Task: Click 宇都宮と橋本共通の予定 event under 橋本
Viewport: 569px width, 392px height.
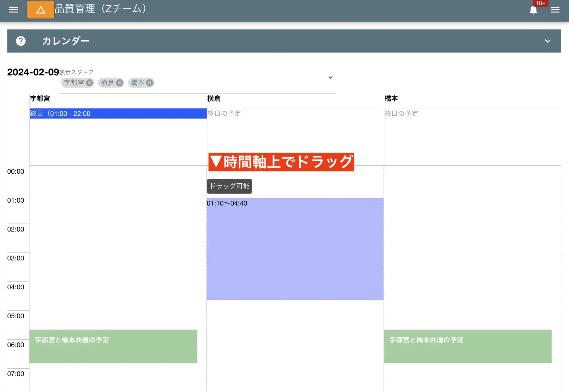Action: coord(468,346)
